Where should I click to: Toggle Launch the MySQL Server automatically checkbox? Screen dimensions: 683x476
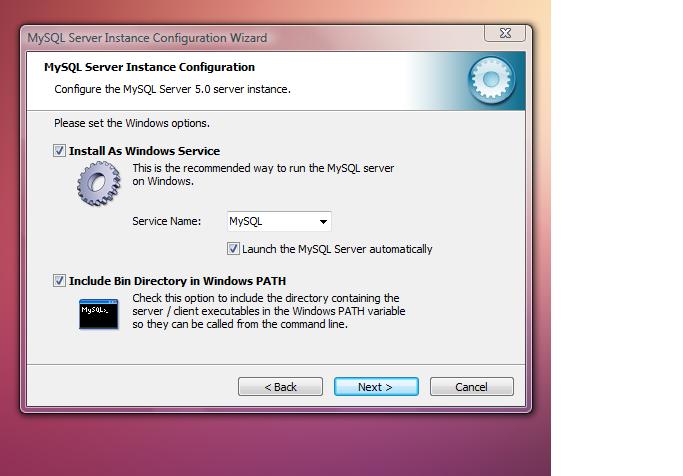coord(233,249)
